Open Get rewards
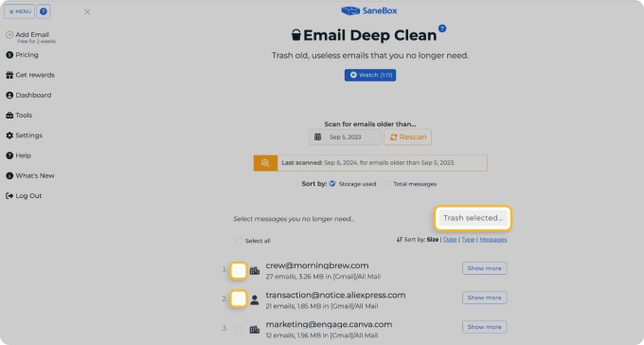Image resolution: width=644 pixels, height=345 pixels. 35,75
